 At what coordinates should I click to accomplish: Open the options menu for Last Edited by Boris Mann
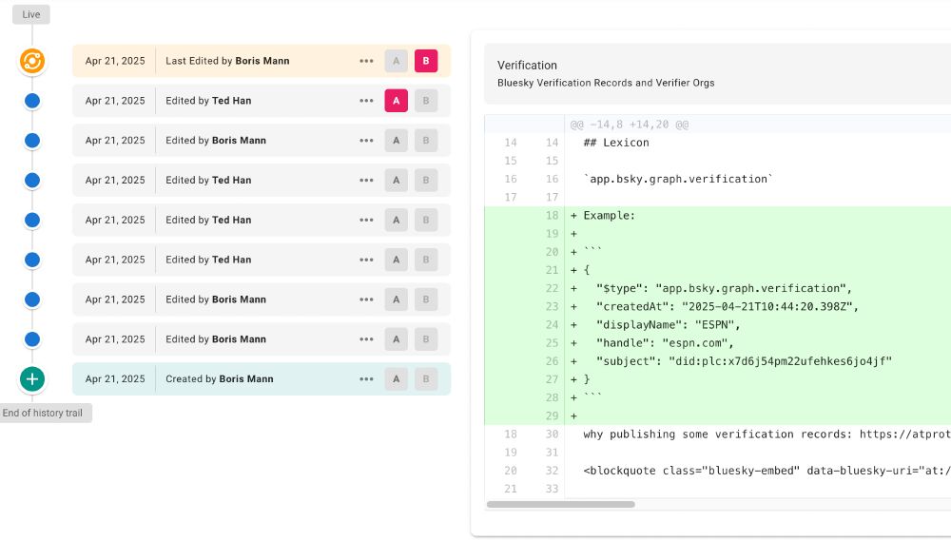[366, 61]
